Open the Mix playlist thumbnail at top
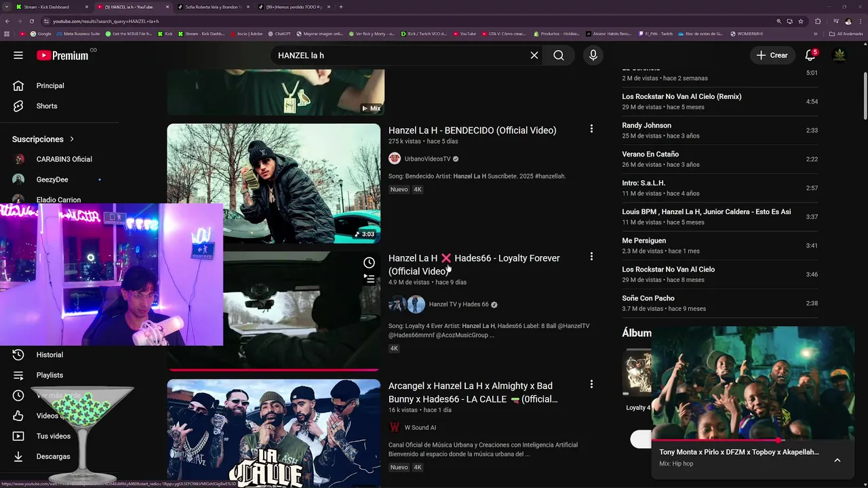The width and height of the screenshot is (868, 488). [x=275, y=92]
